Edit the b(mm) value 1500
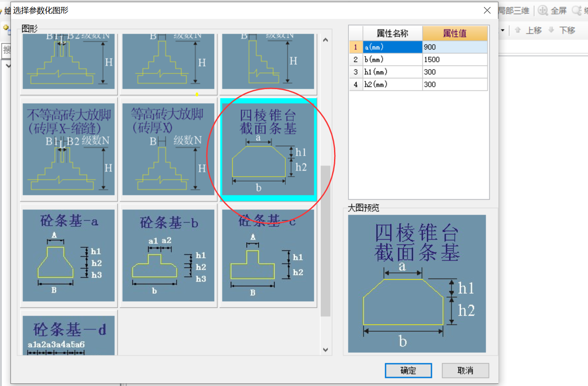588x386 pixels. pyautogui.click(x=455, y=59)
